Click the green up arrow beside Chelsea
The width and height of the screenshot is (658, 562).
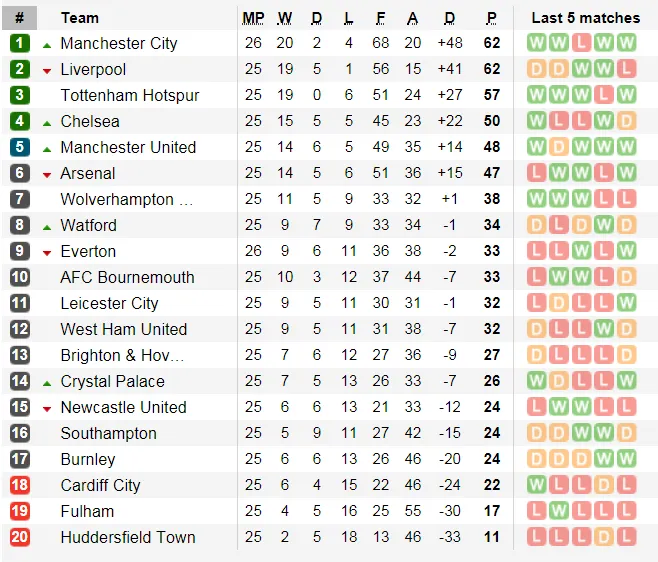[x=47, y=122]
